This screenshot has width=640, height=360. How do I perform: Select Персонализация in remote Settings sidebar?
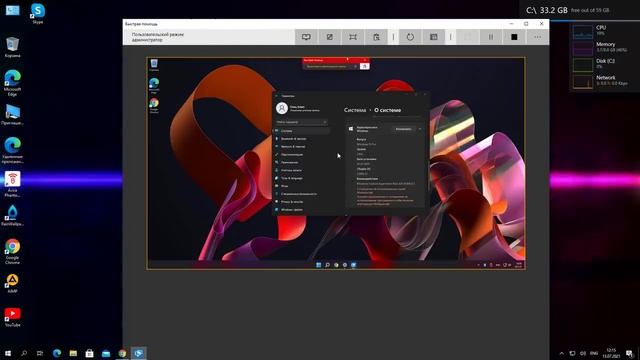pos(301,155)
